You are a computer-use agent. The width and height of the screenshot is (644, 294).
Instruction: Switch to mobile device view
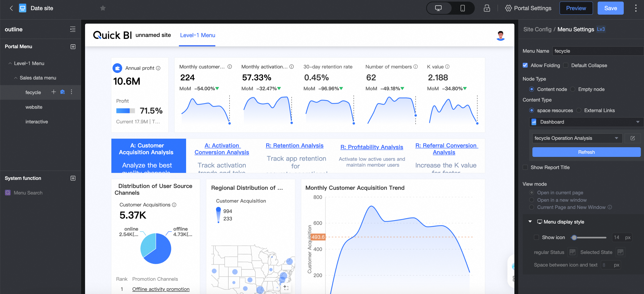click(x=462, y=8)
